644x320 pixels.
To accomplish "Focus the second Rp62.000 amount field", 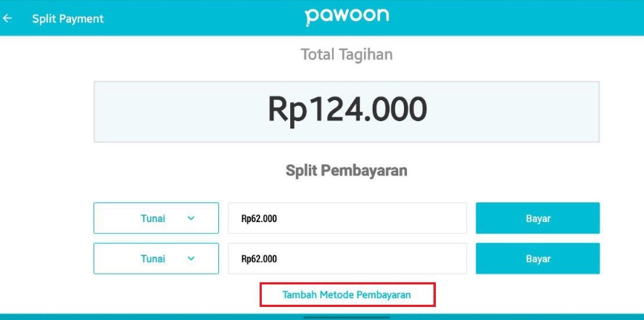I will tap(347, 258).
